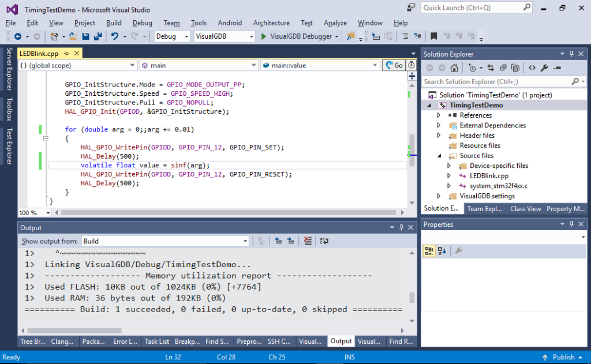Click the Categorized view icon in Properties
Screen dimensions: 591x364
pyautogui.click(x=429, y=250)
